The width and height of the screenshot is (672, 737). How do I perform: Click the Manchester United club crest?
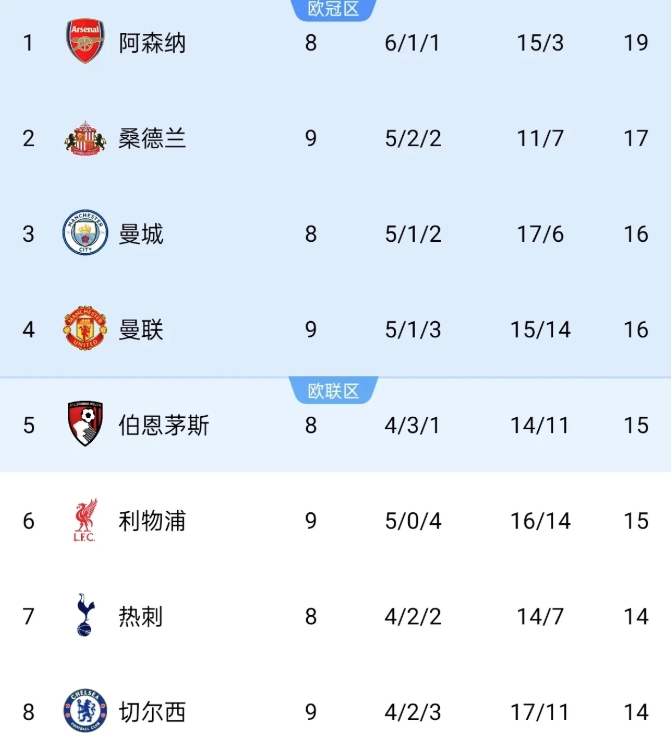coord(85,330)
